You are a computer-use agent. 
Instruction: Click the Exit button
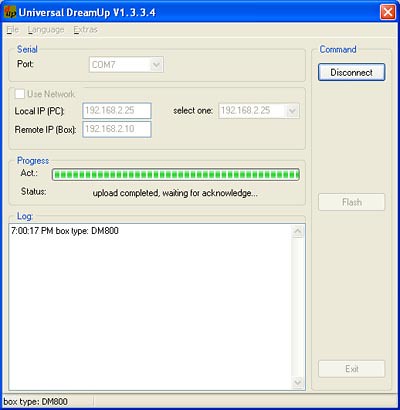[351, 369]
